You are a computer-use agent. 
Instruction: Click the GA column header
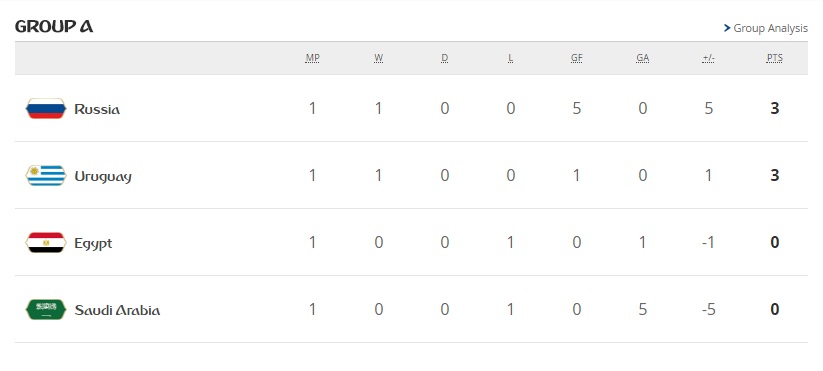click(642, 58)
